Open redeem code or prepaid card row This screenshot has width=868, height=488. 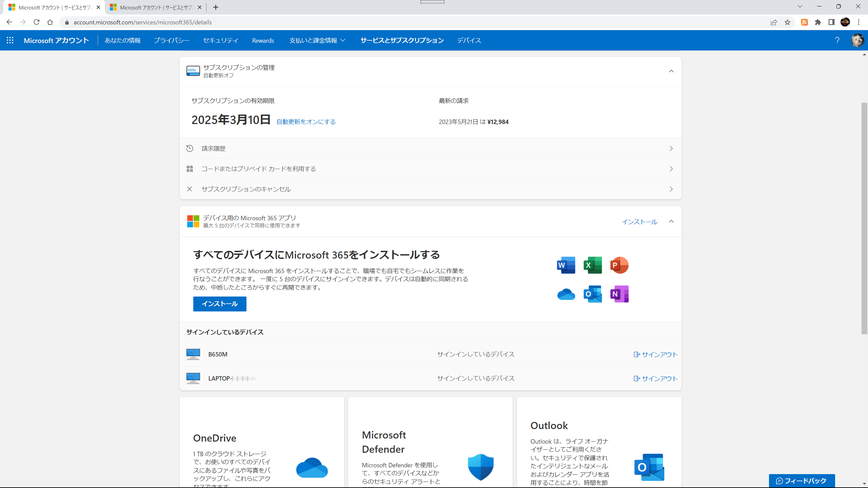[x=430, y=169]
